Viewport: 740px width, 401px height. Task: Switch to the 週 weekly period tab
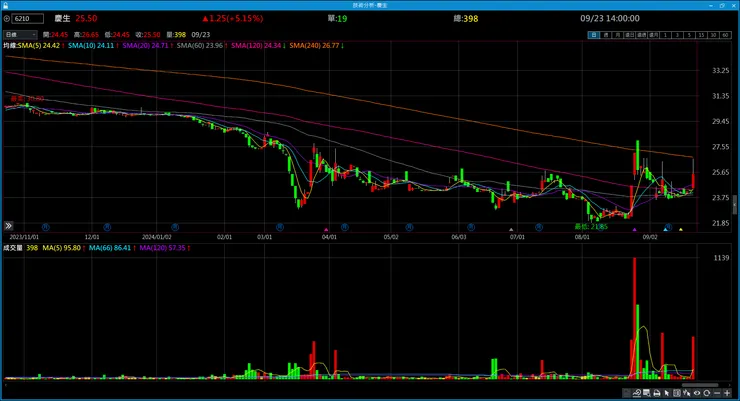point(606,35)
